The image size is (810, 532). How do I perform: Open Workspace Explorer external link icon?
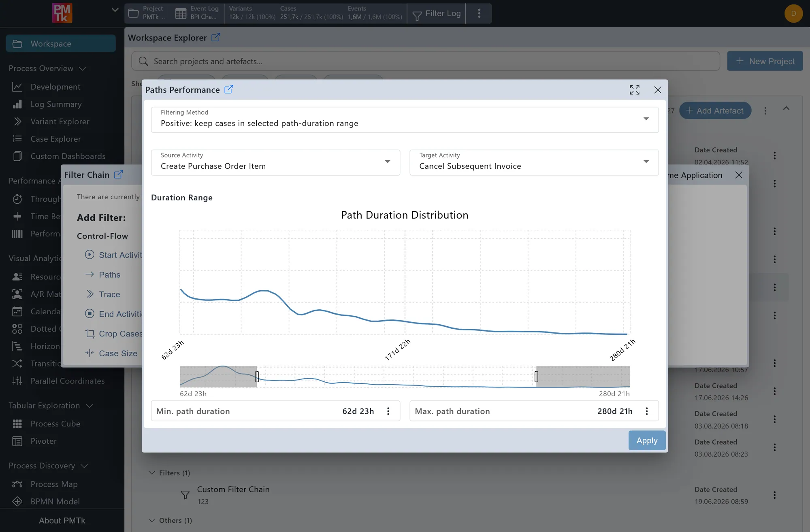click(x=216, y=37)
